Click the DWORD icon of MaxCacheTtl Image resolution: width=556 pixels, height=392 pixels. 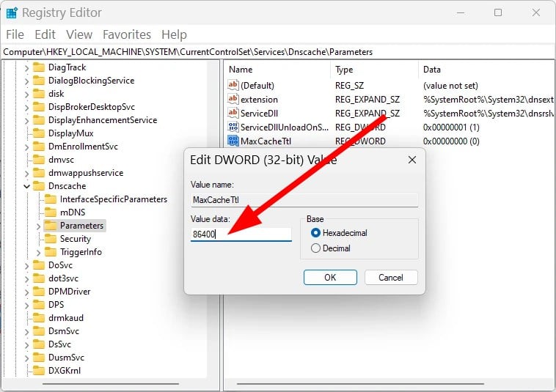233,141
